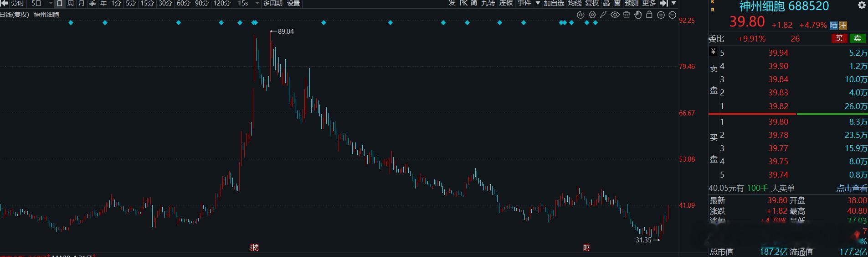
Task: Toggle the 叠 overlay option
Action: coord(606,3)
